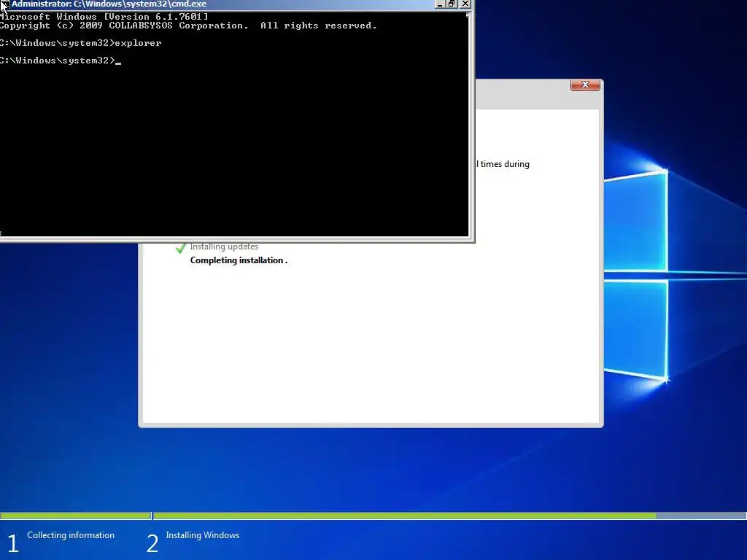Image resolution: width=747 pixels, height=560 pixels.
Task: Restore down the cmd.exe window
Action: click(x=452, y=4)
